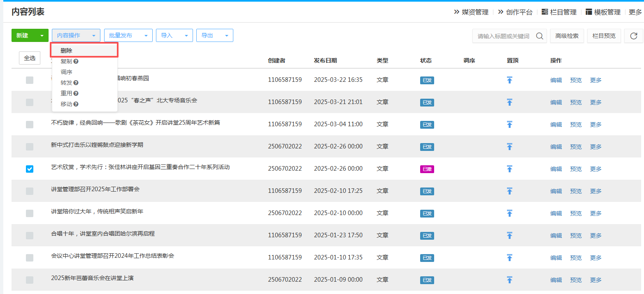Click help icon beside 移动 option

[x=76, y=104]
